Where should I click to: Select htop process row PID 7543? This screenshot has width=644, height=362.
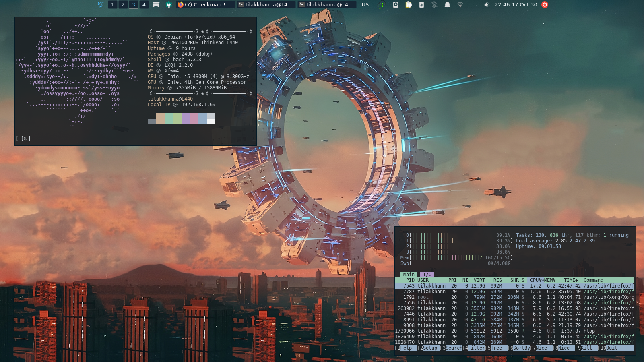(514, 286)
